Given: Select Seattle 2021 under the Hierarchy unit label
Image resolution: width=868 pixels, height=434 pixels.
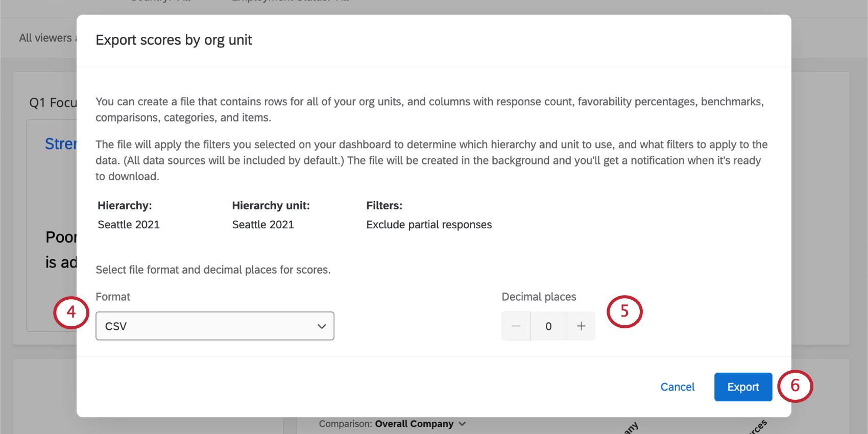Looking at the screenshot, I should pos(263,225).
